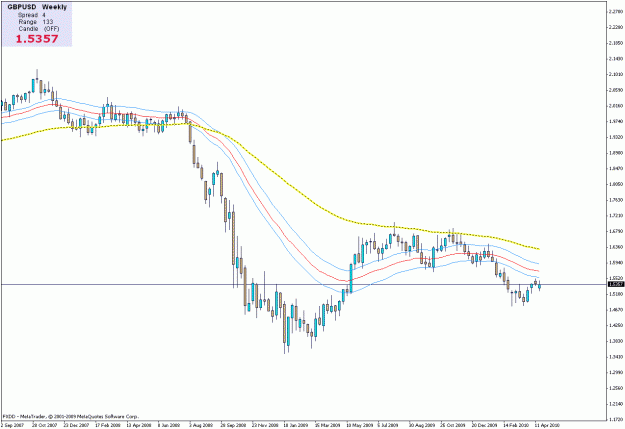Screen dimensions: 625x429
Task: Click the Candle (OFF) readout
Action: coord(39,29)
